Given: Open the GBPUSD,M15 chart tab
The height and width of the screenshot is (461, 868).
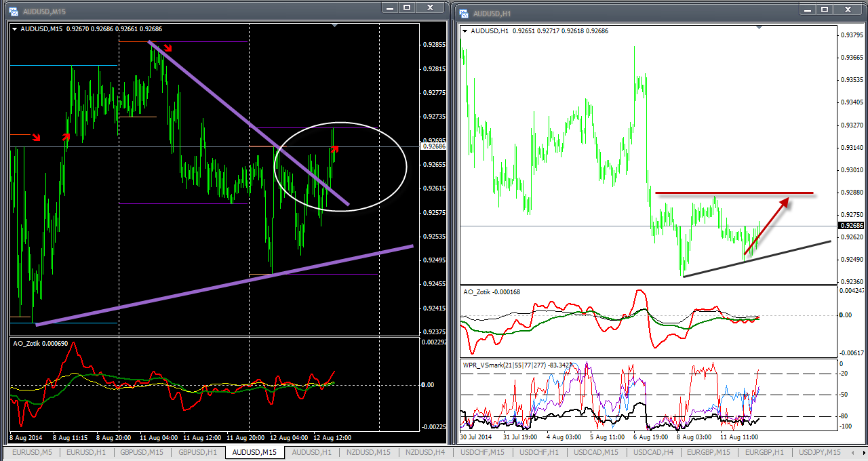Looking at the screenshot, I should [x=142, y=452].
